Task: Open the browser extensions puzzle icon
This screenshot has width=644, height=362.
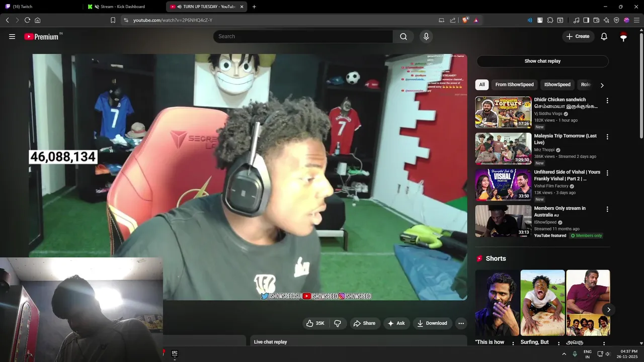Action: (550, 20)
